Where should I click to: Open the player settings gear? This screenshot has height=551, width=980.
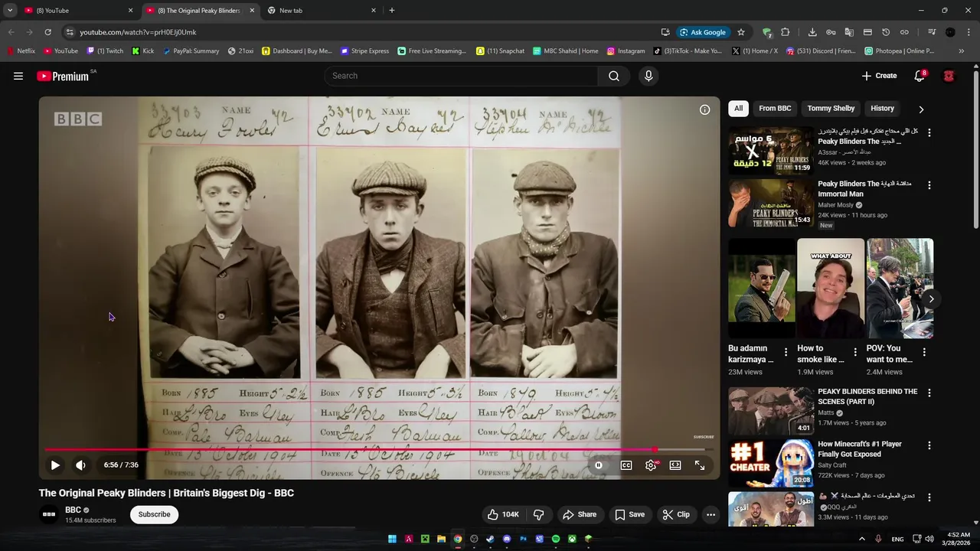point(651,465)
